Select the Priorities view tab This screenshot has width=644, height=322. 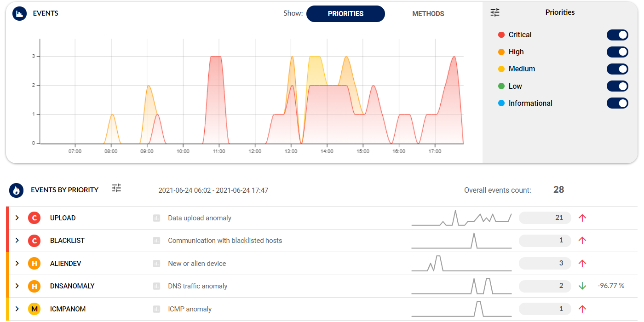click(x=345, y=14)
